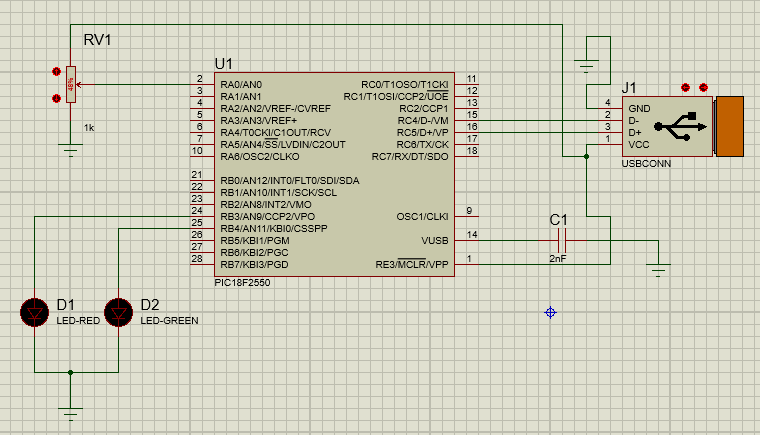Click pin number 25 on U1
The image size is (760, 435).
click(x=197, y=223)
